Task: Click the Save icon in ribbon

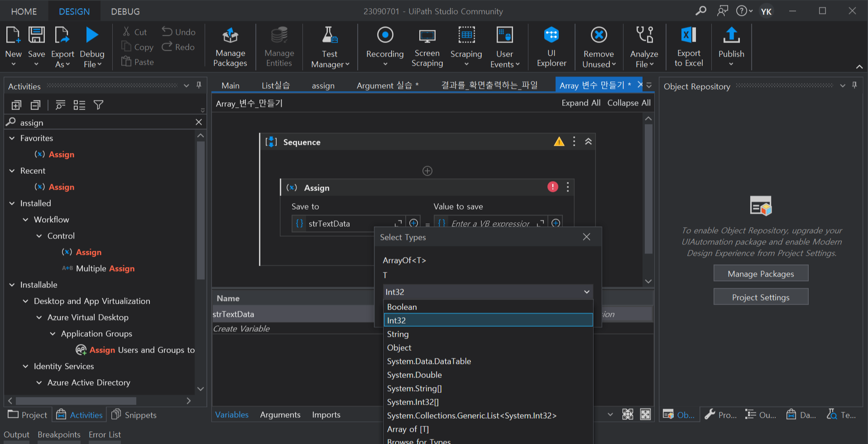Action: pyautogui.click(x=36, y=35)
